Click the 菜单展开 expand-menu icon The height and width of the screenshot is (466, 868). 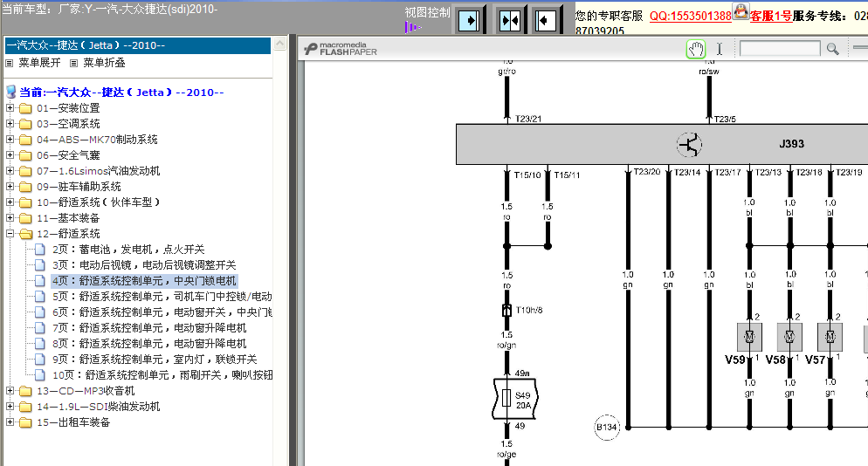click(9, 63)
